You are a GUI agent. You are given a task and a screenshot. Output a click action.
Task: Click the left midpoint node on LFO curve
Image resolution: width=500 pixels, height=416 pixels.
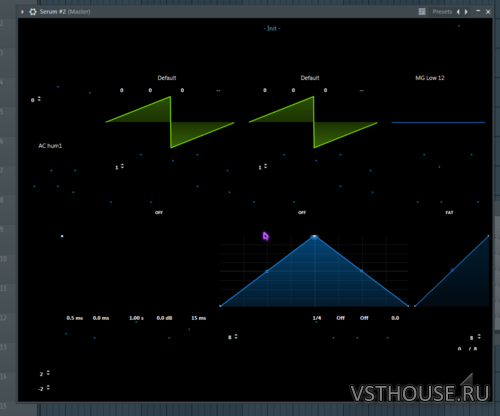267,271
